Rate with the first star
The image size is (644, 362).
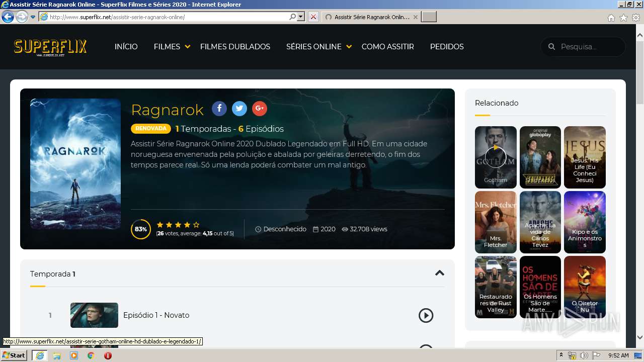pos(160,225)
